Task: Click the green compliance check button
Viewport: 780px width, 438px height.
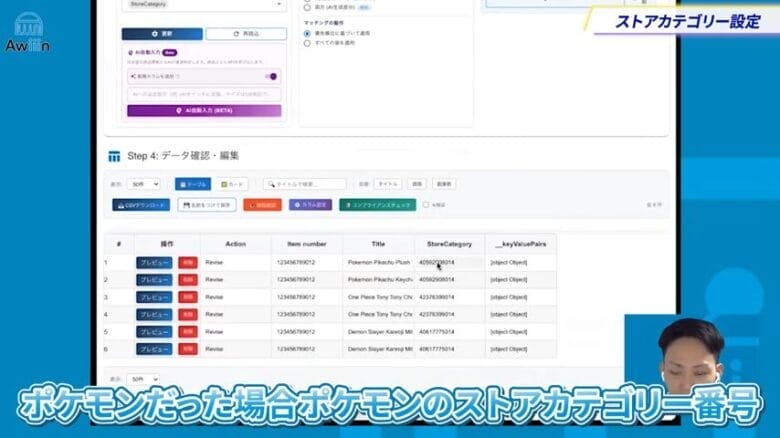Action: tap(378, 205)
